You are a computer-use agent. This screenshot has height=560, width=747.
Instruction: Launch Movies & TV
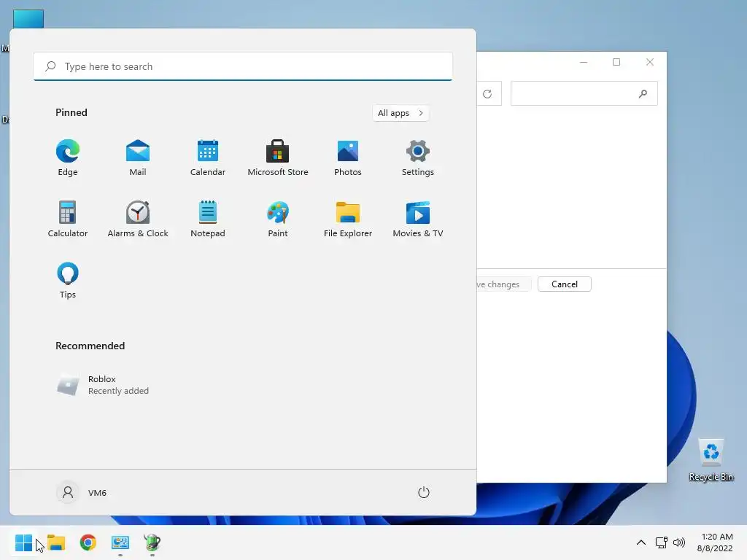click(x=418, y=219)
